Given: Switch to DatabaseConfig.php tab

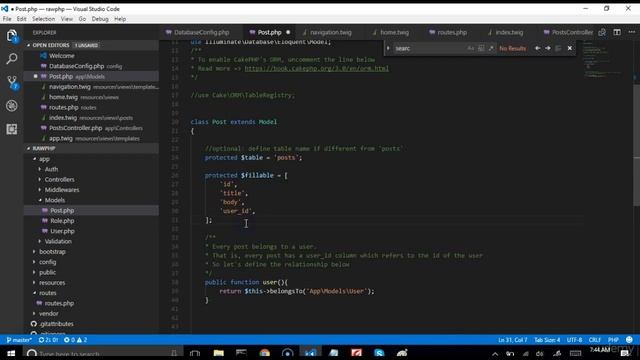Looking at the screenshot, I should point(201,32).
